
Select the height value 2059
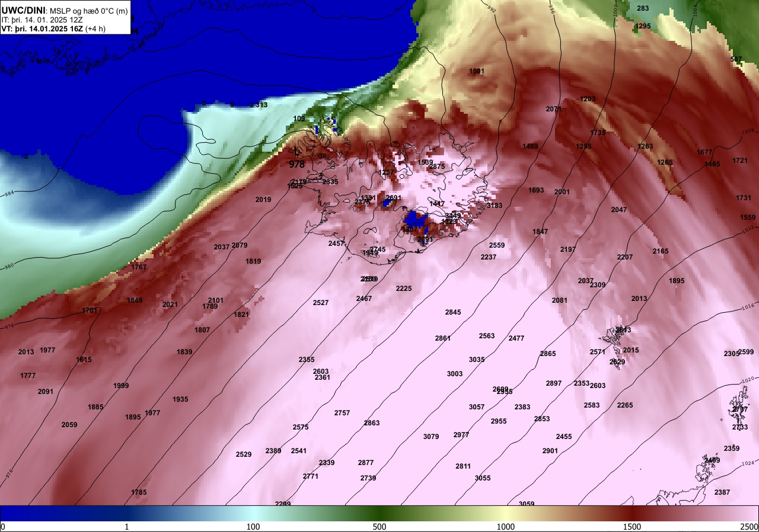pos(69,425)
